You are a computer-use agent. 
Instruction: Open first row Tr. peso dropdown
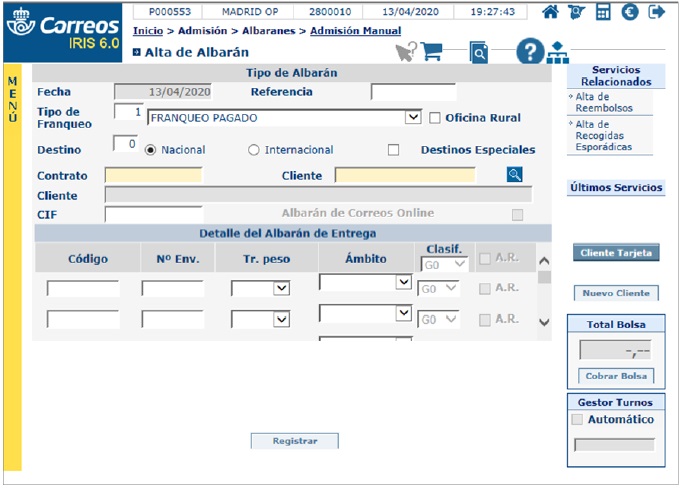tap(281, 288)
